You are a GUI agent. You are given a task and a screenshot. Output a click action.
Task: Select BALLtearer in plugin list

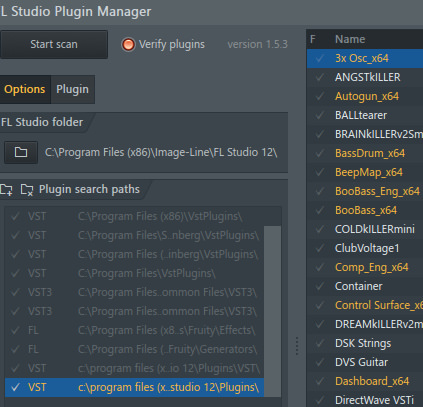click(361, 115)
